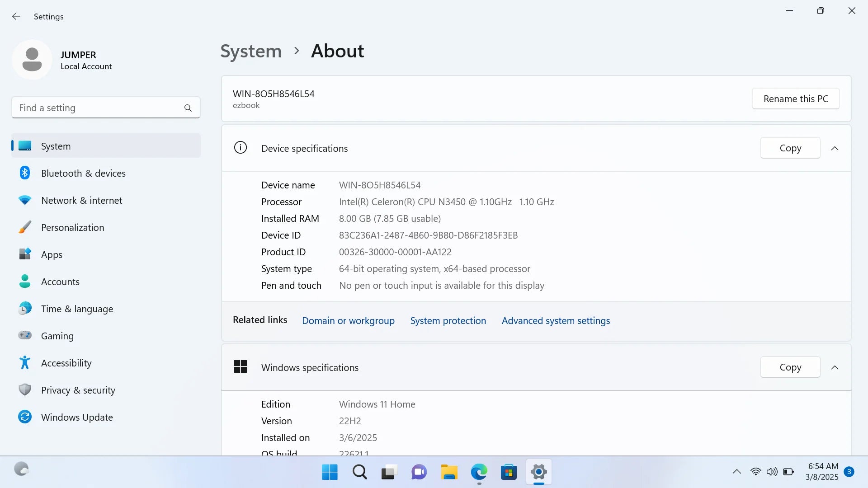
Task: Launch Microsoft Edge from taskbar
Action: pos(479,472)
